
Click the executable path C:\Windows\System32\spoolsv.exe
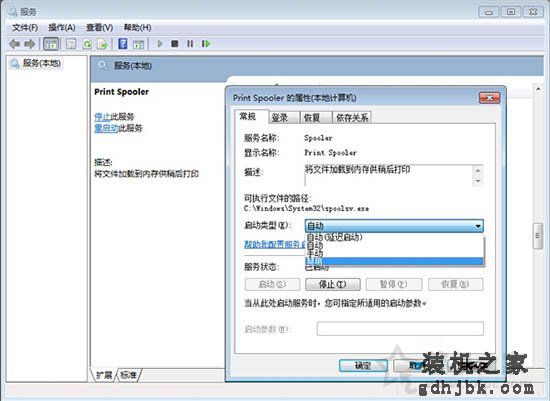coord(306,208)
